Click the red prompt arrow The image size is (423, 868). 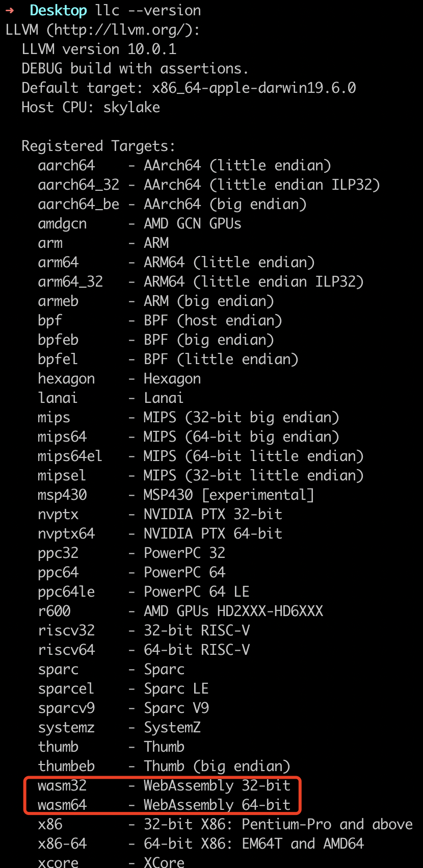[10, 10]
